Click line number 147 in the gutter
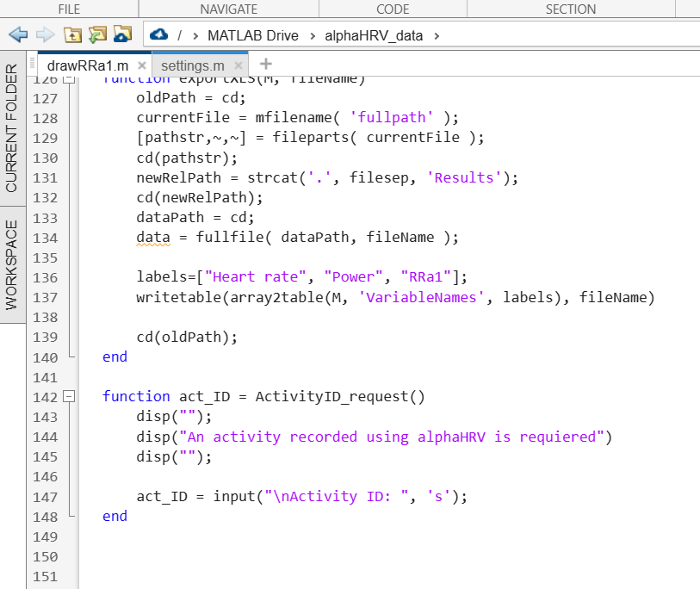Screen dimensions: 700x589 coord(45,497)
